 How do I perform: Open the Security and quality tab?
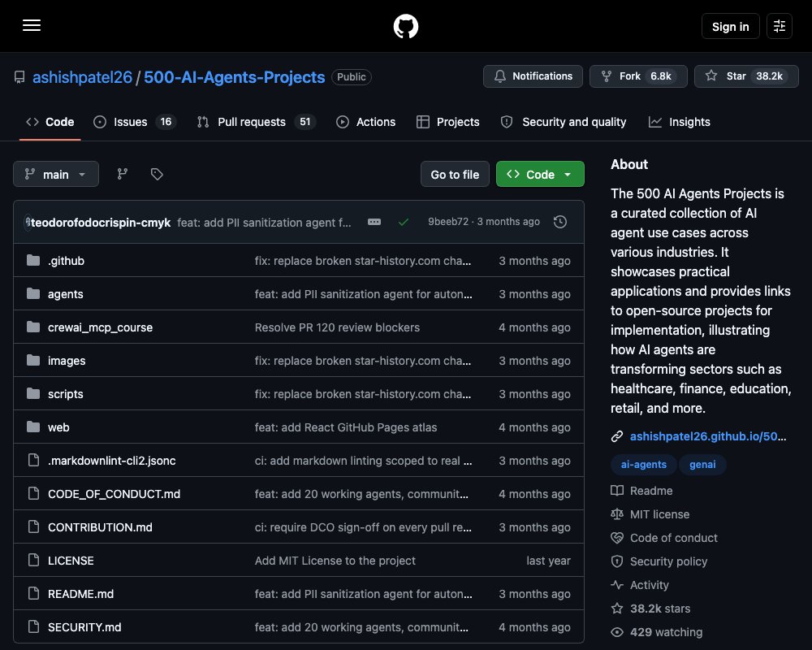[564, 122]
